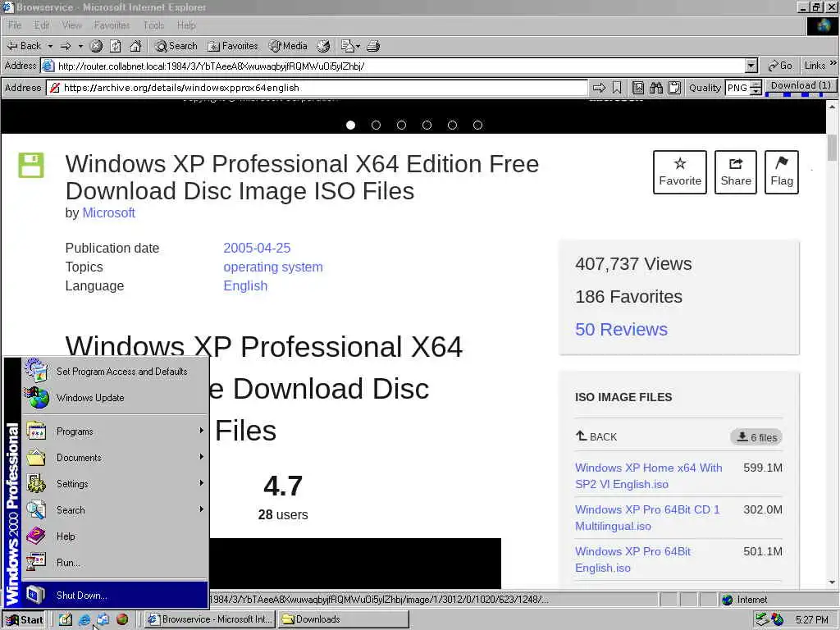Viewport: 840px width, 630px height.
Task: Stop page loading with Stop icon
Action: [x=97, y=46]
